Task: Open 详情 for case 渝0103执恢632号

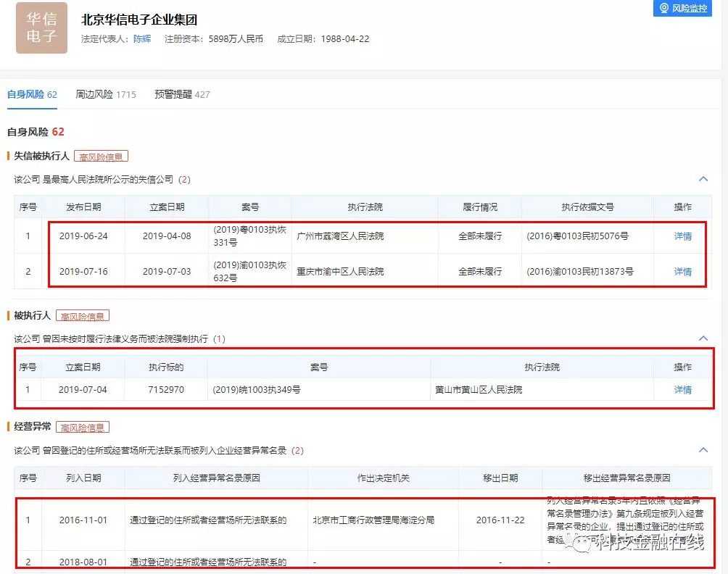Action: pyautogui.click(x=682, y=272)
